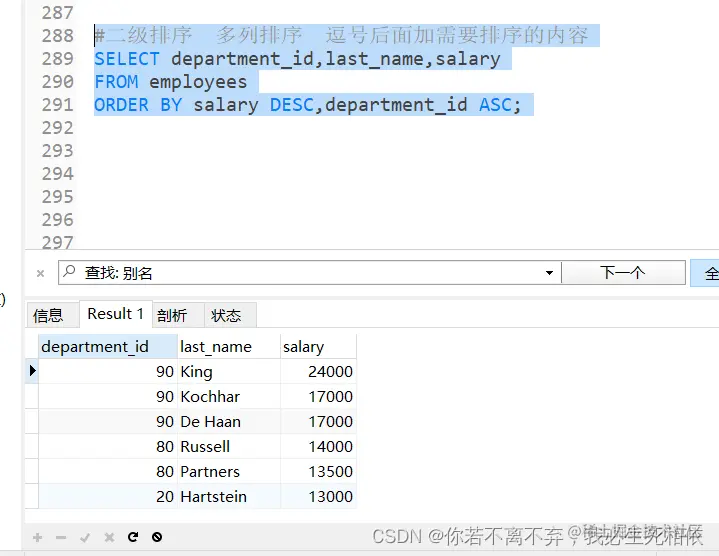Viewport: 719px width, 556px height.
Task: Select the King cell
Action: (229, 371)
